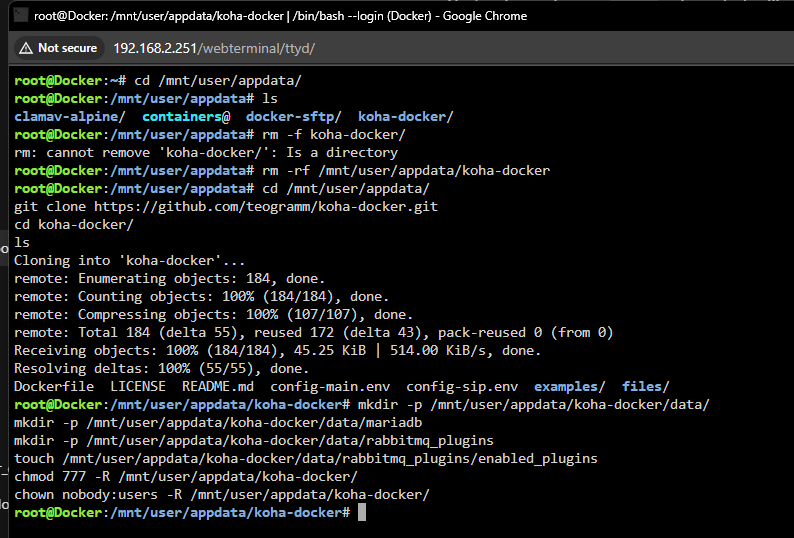Click the 'cd koha-docker/' line
Viewport: 794px width, 538px height.
(x=74, y=224)
